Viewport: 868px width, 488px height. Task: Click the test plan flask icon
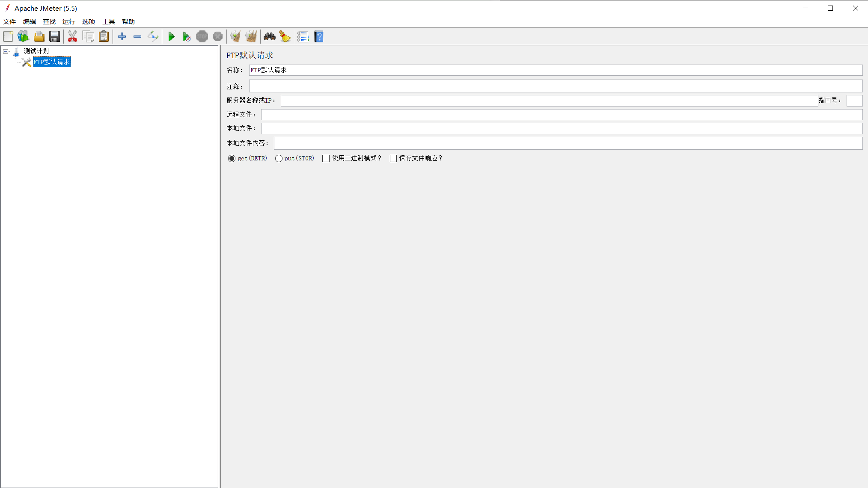point(16,52)
